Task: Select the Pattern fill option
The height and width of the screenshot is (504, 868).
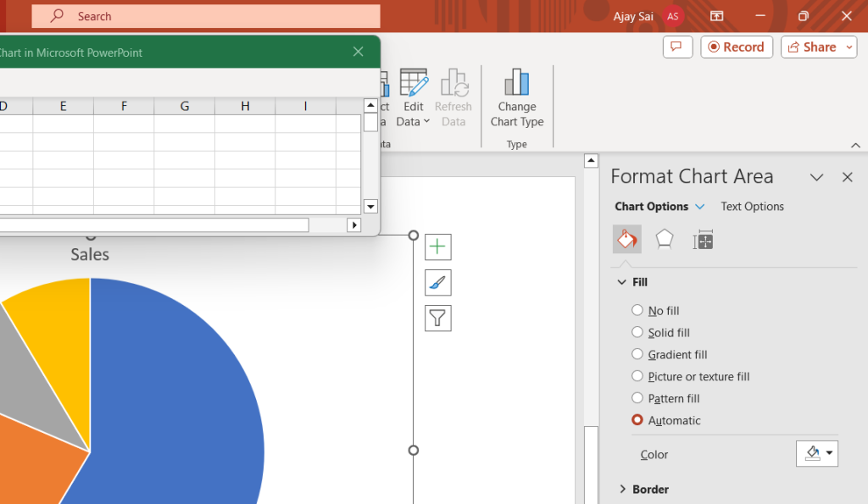Action: [x=665, y=398]
